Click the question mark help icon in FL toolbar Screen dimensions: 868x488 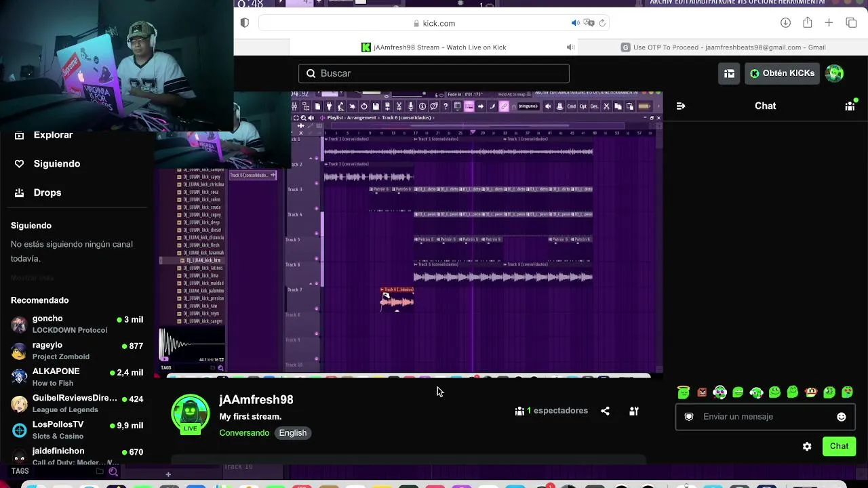coord(446,106)
